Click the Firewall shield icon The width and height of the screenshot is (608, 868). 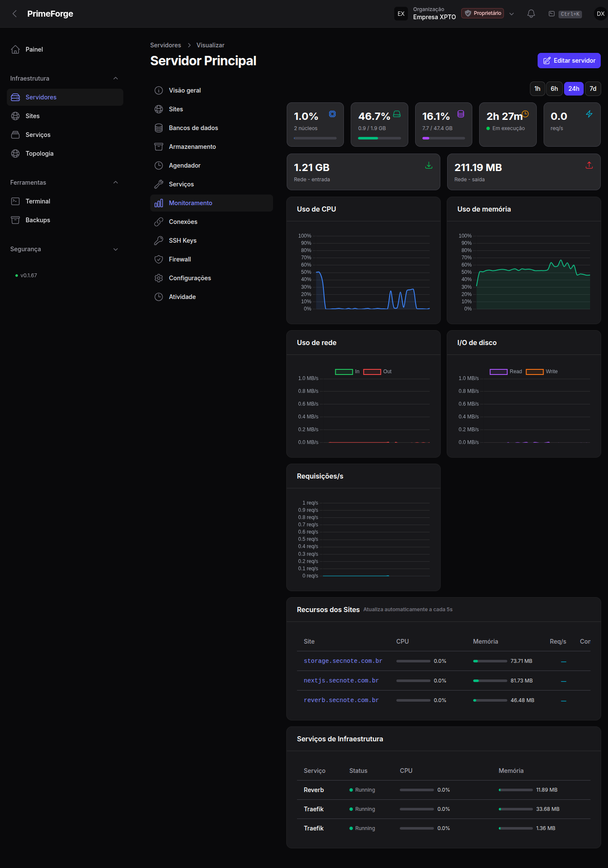[x=159, y=259]
